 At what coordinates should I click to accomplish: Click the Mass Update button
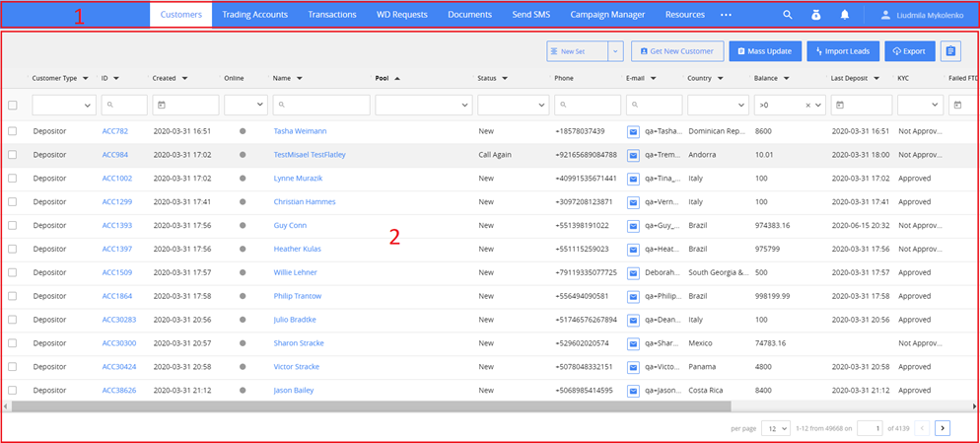[765, 51]
